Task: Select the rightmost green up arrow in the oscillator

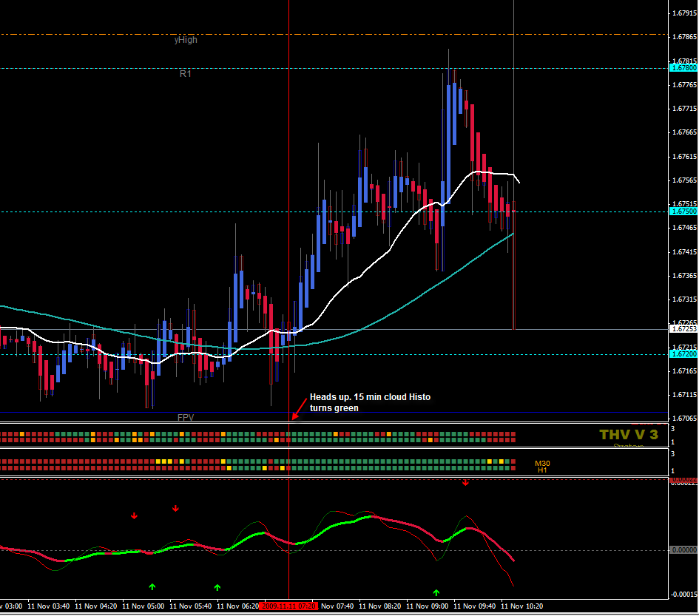Action: pos(436,593)
